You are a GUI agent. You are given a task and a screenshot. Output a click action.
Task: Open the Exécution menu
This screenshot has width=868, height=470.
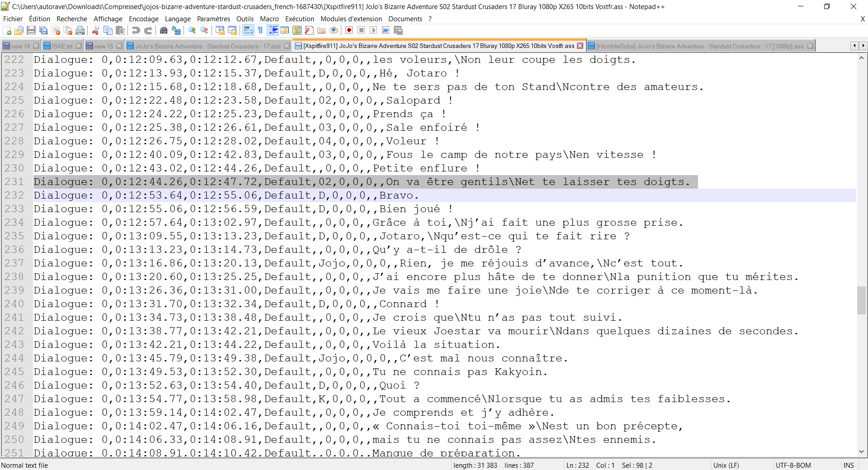(x=300, y=19)
